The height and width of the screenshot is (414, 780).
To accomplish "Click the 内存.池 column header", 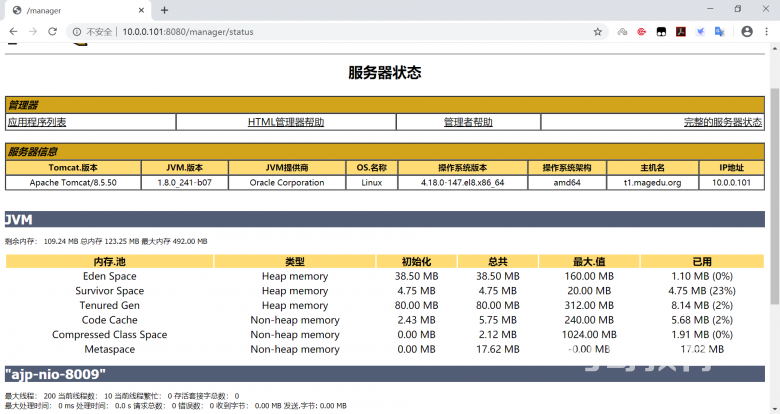I will point(109,261).
